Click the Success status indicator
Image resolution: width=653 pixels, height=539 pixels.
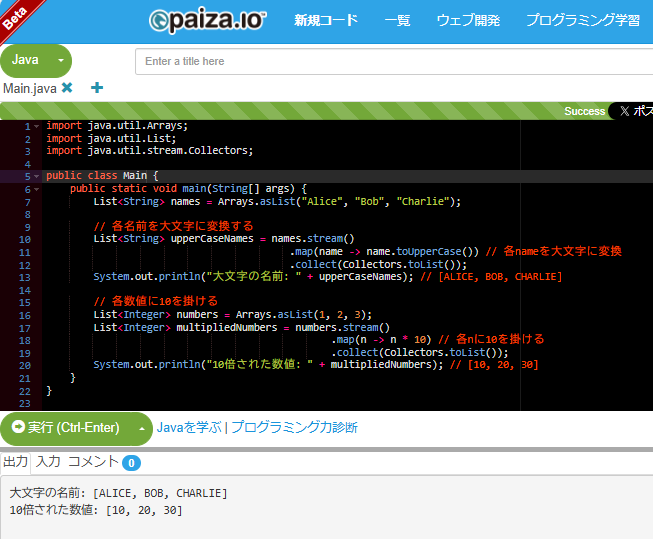pos(584,111)
